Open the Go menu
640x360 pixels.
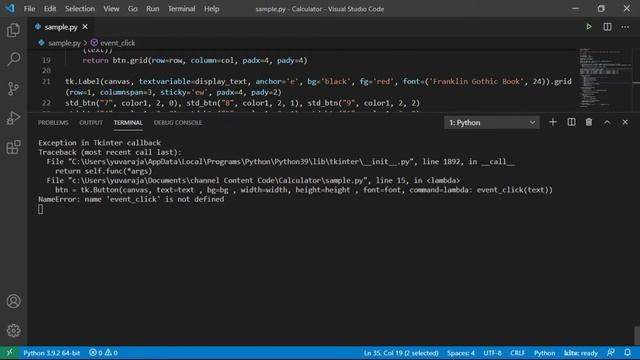(132, 9)
